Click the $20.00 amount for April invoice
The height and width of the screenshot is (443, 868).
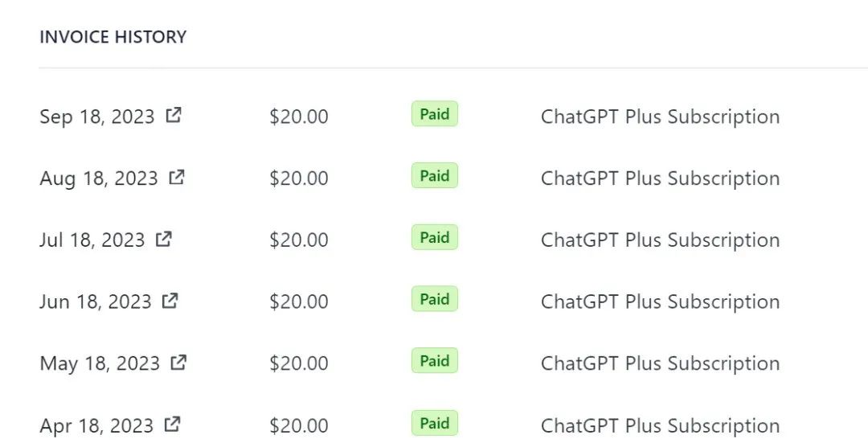[x=299, y=426]
